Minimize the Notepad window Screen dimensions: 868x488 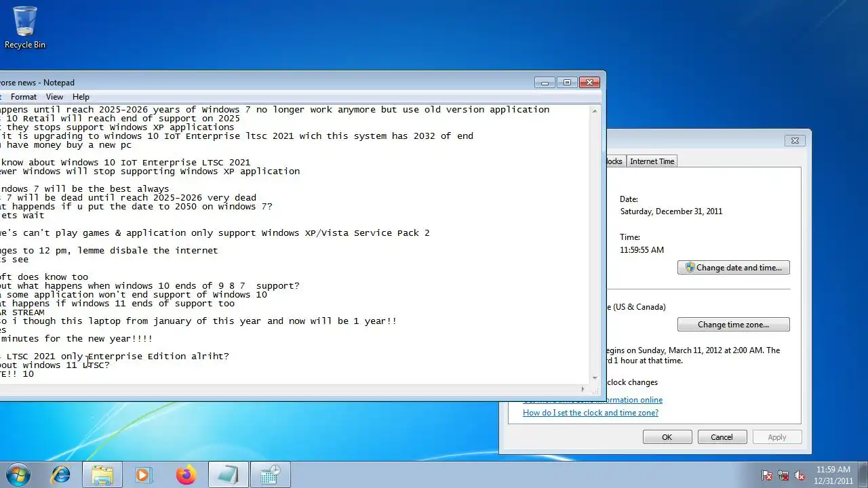click(x=545, y=83)
